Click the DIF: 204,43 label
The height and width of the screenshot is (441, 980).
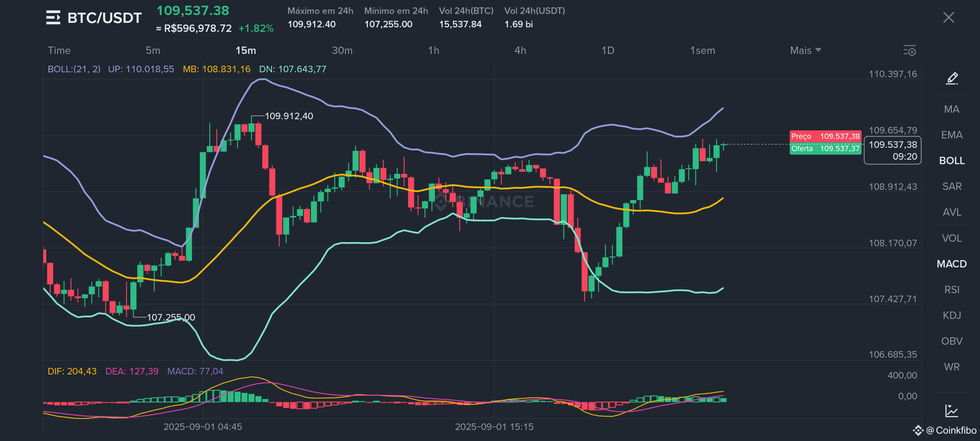coord(72,371)
